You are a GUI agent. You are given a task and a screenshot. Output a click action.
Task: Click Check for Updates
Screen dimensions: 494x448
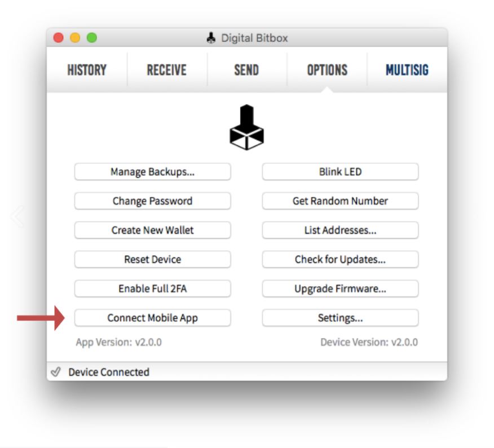pyautogui.click(x=340, y=259)
